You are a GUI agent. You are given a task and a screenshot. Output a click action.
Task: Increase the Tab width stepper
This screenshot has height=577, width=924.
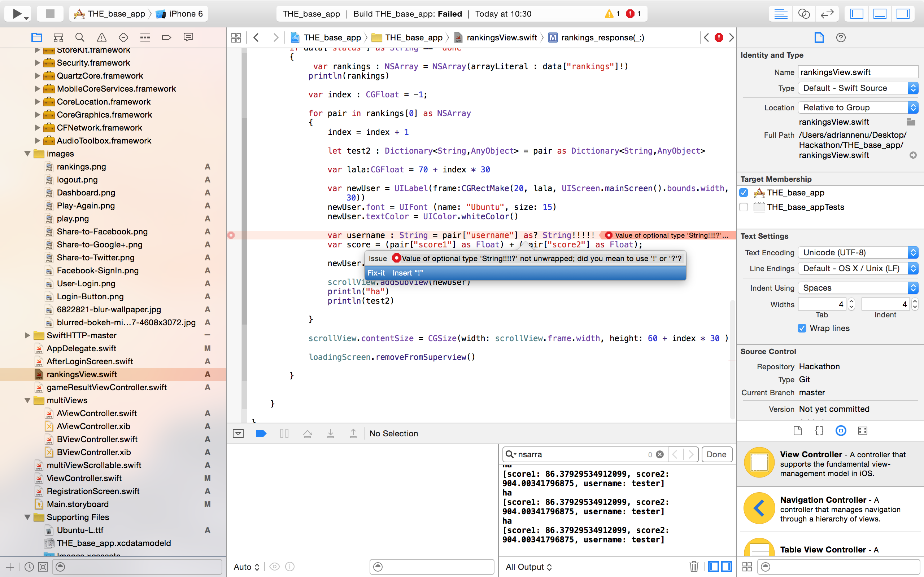click(x=851, y=301)
